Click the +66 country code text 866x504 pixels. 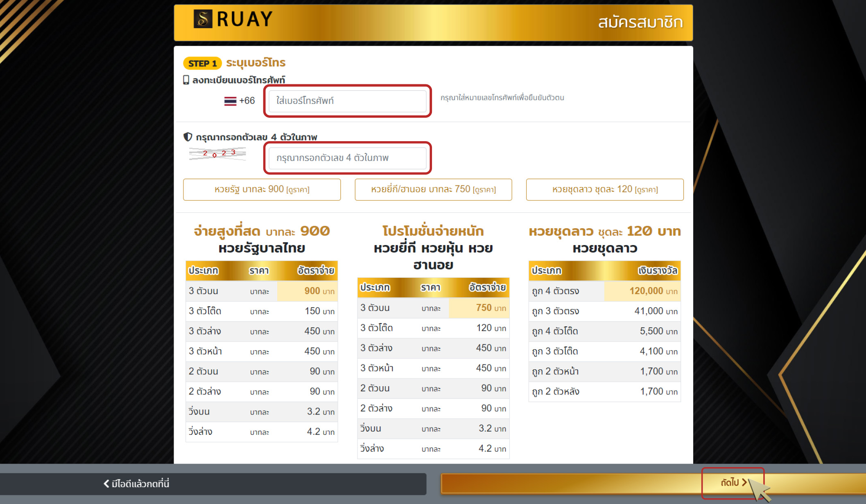click(x=247, y=101)
